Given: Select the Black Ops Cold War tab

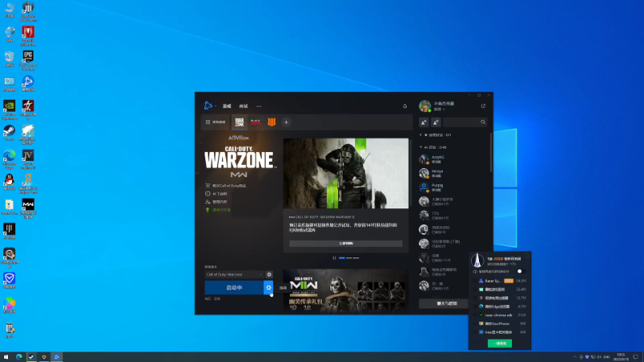Looking at the screenshot, I should click(x=255, y=122).
